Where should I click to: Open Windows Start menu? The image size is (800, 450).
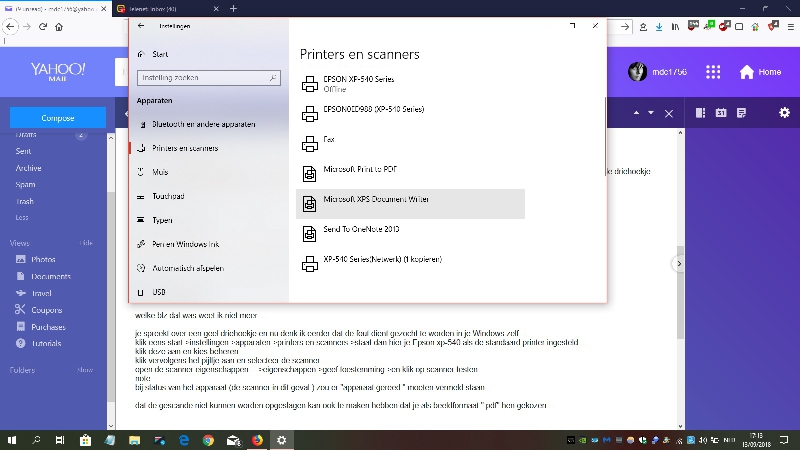(x=12, y=440)
